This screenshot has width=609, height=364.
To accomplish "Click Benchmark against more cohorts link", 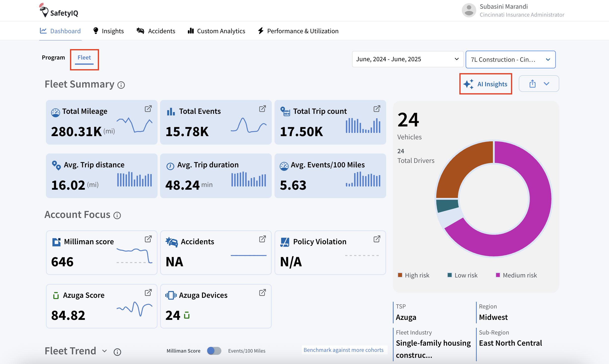I will [343, 350].
